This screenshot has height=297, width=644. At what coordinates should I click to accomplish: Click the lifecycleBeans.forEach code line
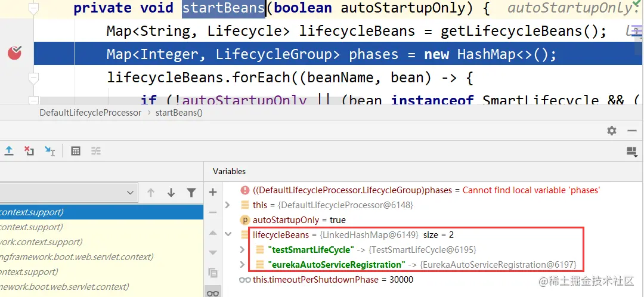click(x=290, y=78)
